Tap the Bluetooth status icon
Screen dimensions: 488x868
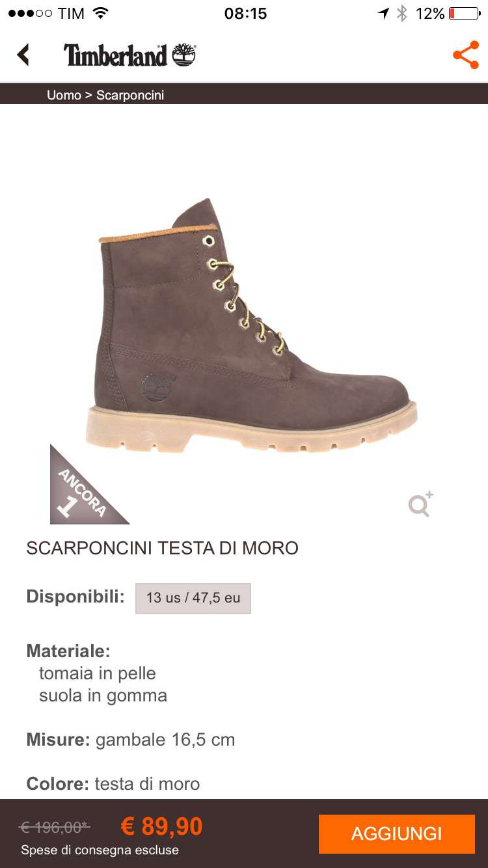[x=402, y=14]
